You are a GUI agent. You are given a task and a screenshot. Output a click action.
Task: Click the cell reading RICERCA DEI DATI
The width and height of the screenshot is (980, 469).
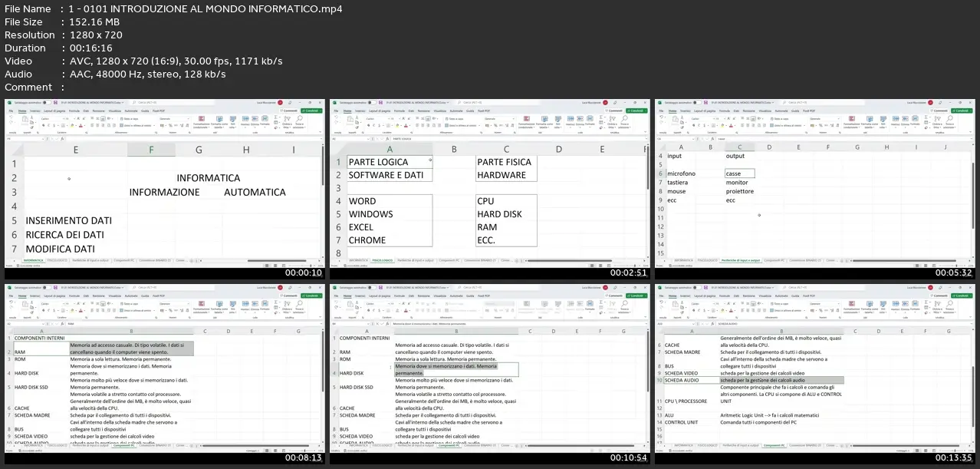[x=64, y=234]
